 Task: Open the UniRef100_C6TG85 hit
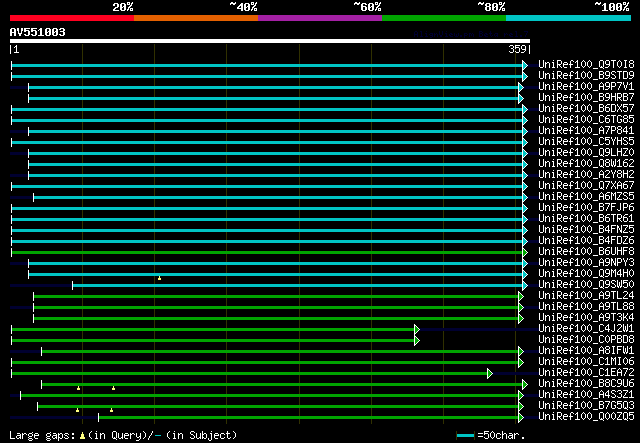[586, 120]
